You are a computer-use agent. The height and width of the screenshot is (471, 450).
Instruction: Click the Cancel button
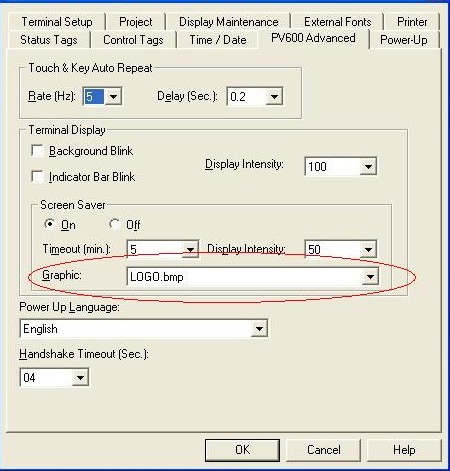[x=324, y=450]
